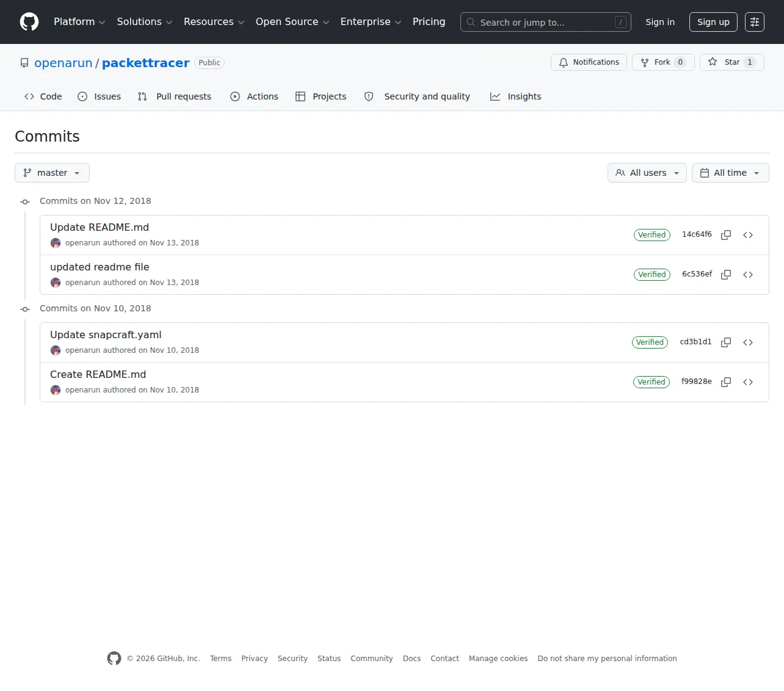Expand the All time date filter

click(x=730, y=173)
